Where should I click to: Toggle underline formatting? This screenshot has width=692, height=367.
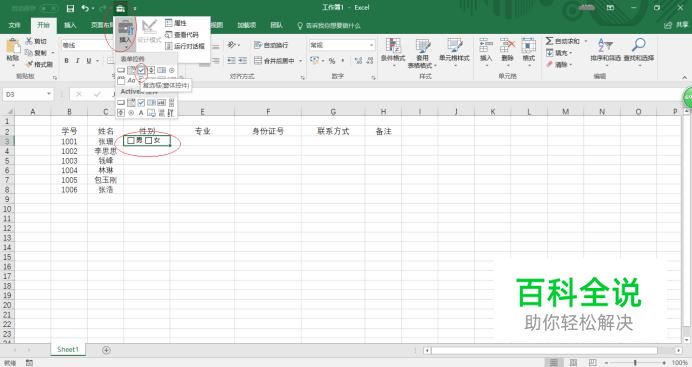pos(89,60)
